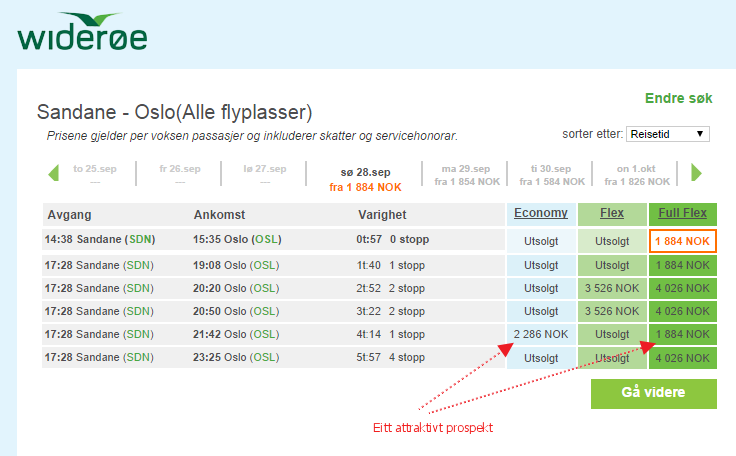736x456 pixels.
Task: Open the Full Flex fare info link
Action: pyautogui.click(x=682, y=213)
